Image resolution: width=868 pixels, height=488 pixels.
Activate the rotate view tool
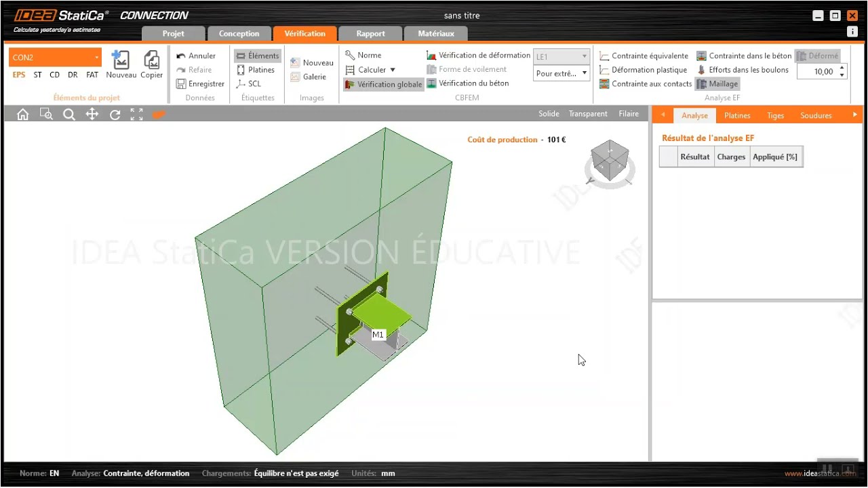tap(115, 115)
